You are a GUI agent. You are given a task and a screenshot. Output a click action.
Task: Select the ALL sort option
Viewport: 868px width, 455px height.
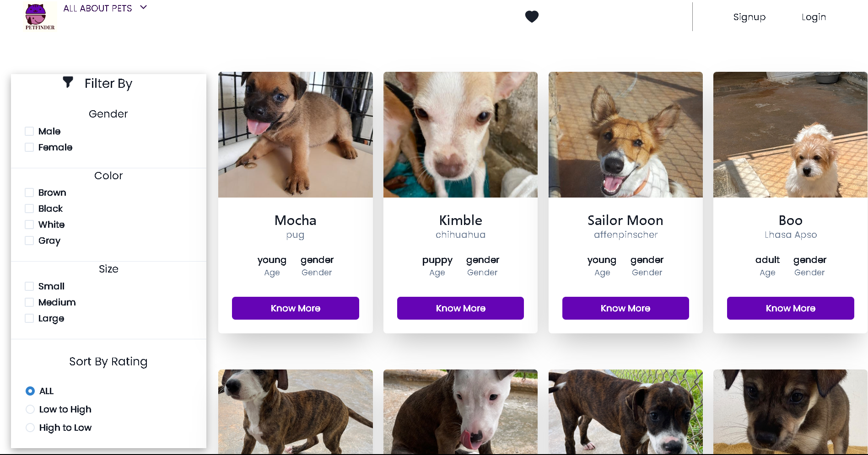pyautogui.click(x=30, y=391)
